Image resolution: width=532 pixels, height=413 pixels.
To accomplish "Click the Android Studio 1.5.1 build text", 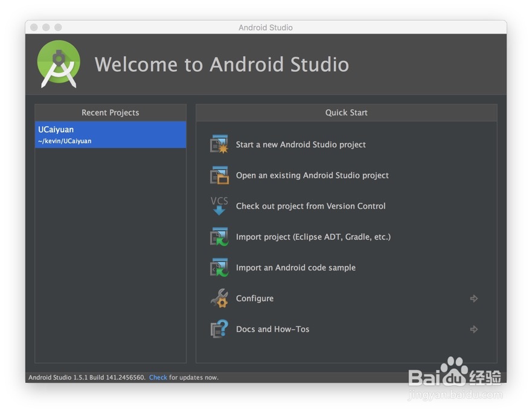I will [87, 377].
